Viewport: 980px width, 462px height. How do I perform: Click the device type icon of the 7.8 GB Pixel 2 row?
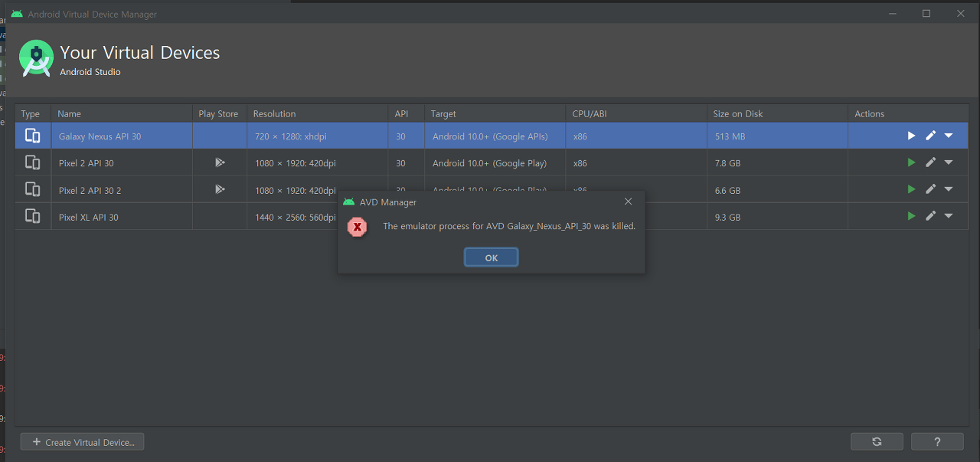(32, 162)
